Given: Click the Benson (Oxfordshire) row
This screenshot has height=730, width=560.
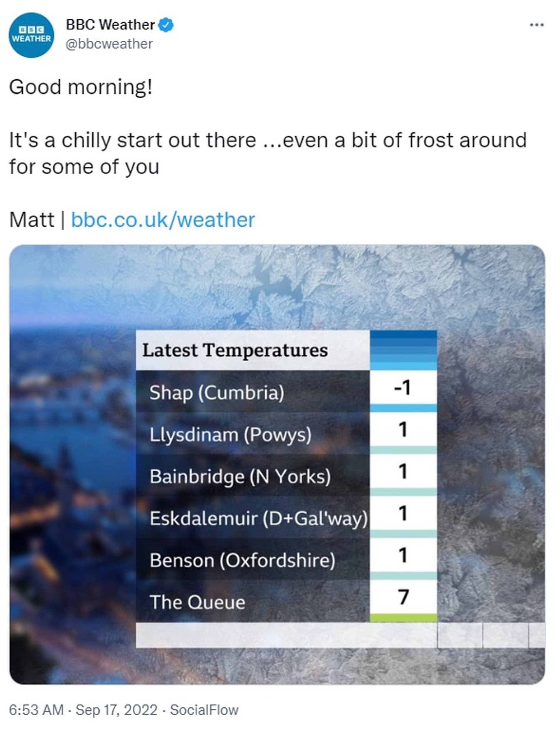Looking at the screenshot, I should (242, 560).
